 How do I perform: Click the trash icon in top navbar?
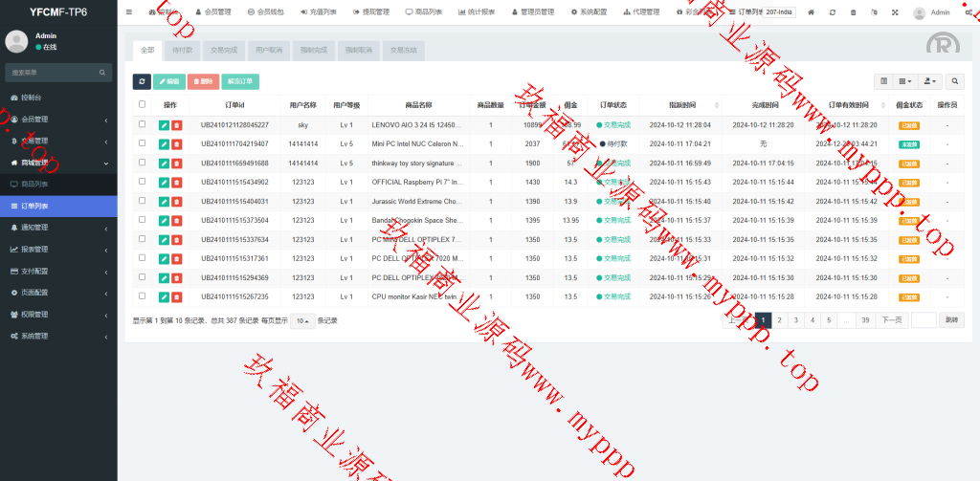(x=853, y=12)
